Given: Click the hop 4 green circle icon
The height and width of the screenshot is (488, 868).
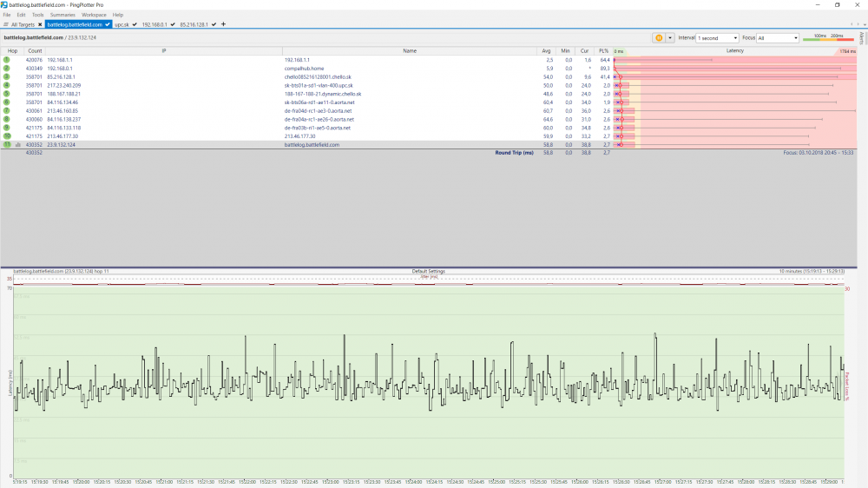Looking at the screenshot, I should point(7,85).
